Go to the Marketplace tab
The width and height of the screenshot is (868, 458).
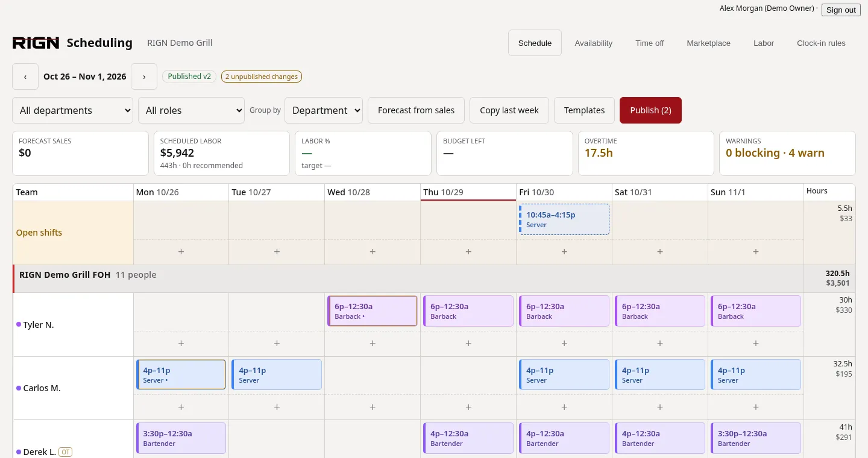[x=709, y=43]
